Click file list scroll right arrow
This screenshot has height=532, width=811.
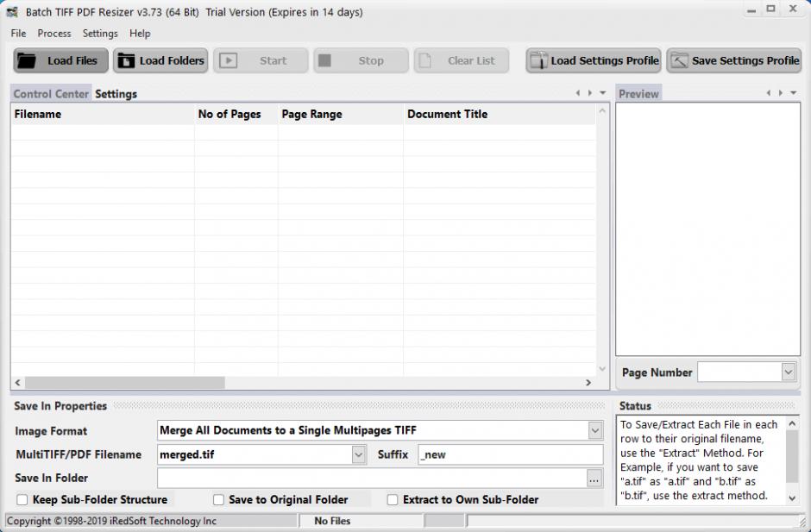(588, 383)
